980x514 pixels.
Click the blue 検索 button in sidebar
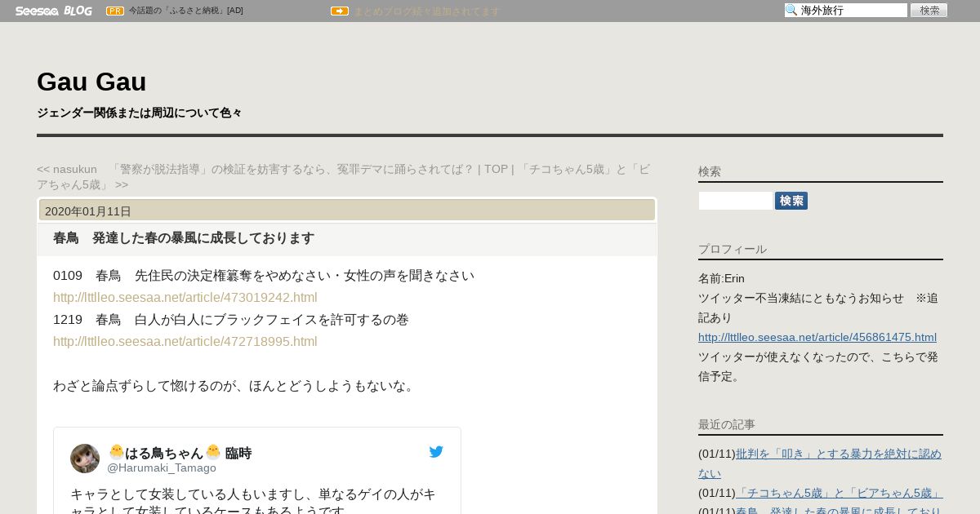click(791, 201)
